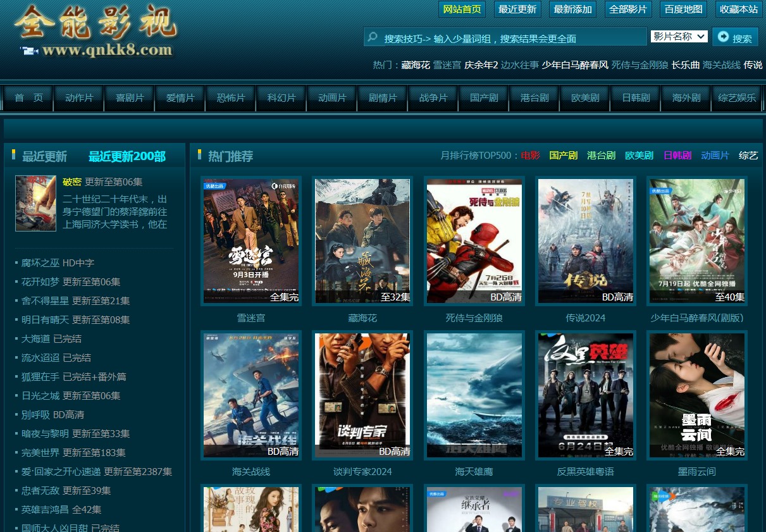Click hot search term 长乐曲
The image size is (766, 532).
point(686,65)
